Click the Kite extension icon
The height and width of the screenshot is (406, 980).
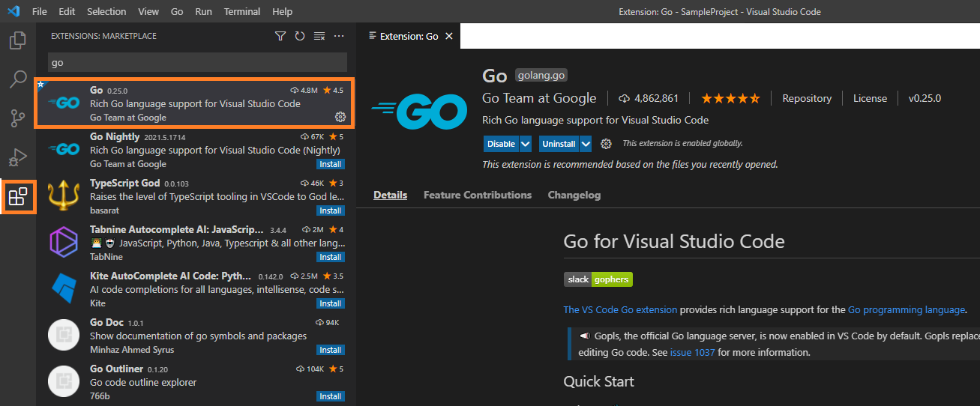64,289
